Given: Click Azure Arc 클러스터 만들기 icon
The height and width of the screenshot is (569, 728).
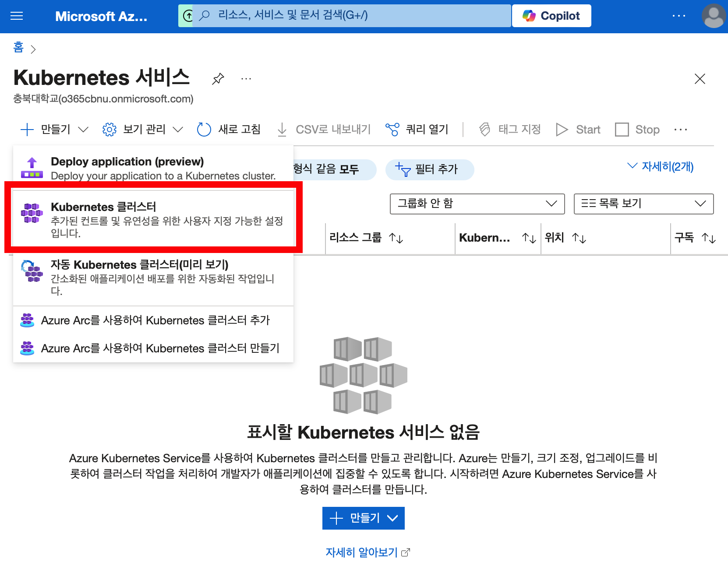Looking at the screenshot, I should [27, 348].
